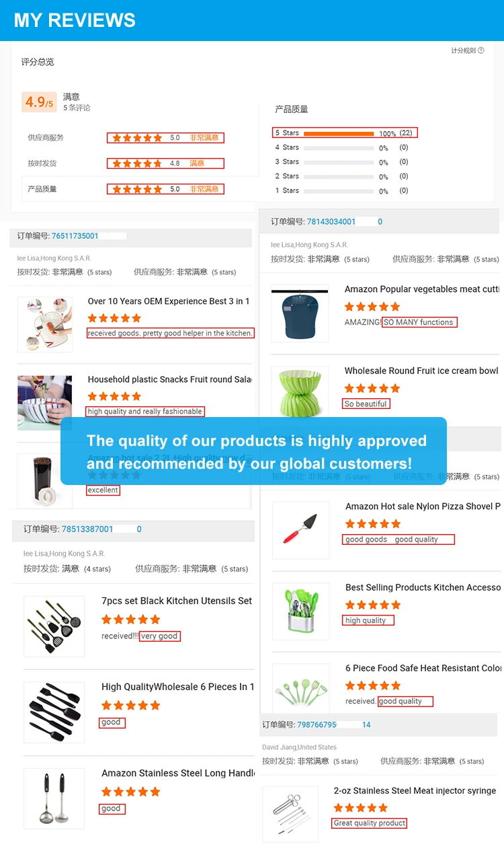
Task: Select the blue vegetable cutter thumbnail
Action: point(300,313)
